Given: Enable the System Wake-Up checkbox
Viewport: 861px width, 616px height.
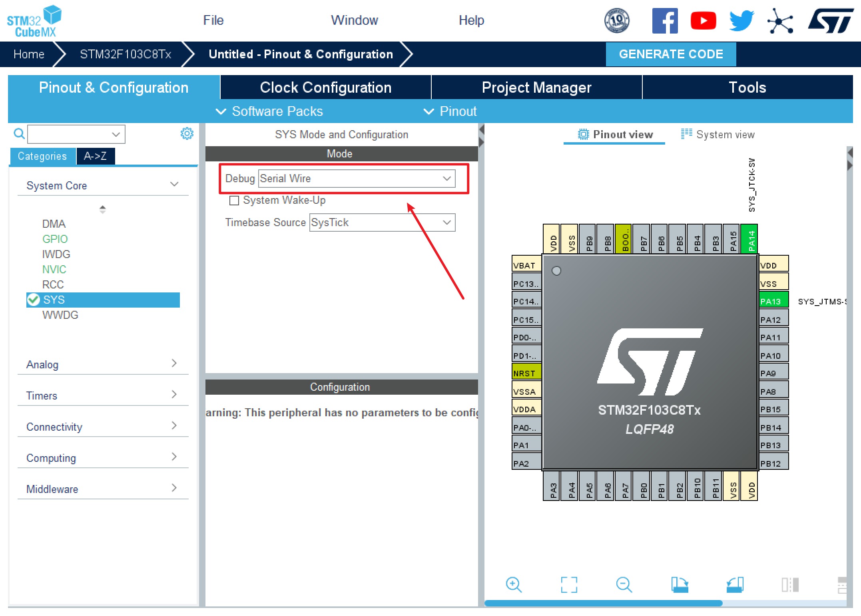Looking at the screenshot, I should (x=234, y=200).
